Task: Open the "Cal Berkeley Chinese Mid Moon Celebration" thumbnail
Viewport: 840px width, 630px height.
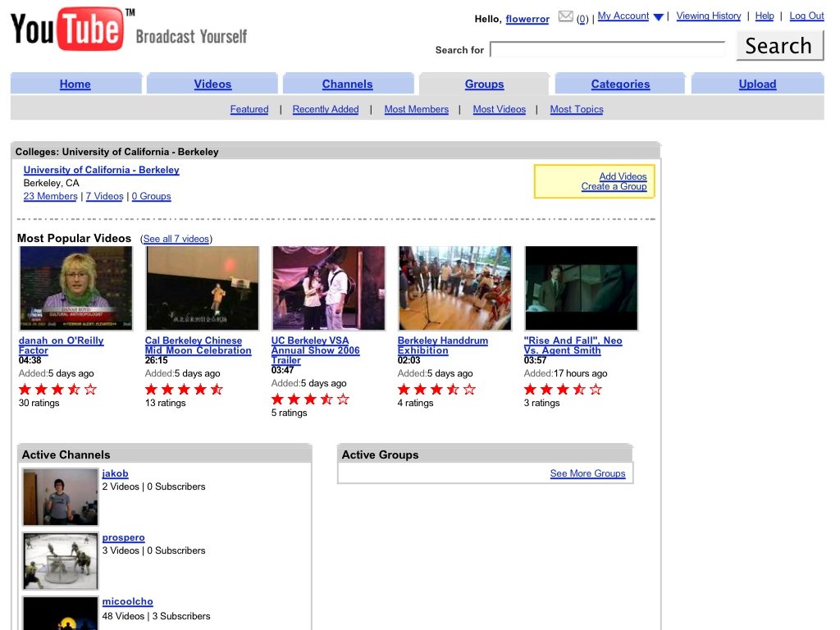Action: pos(202,287)
